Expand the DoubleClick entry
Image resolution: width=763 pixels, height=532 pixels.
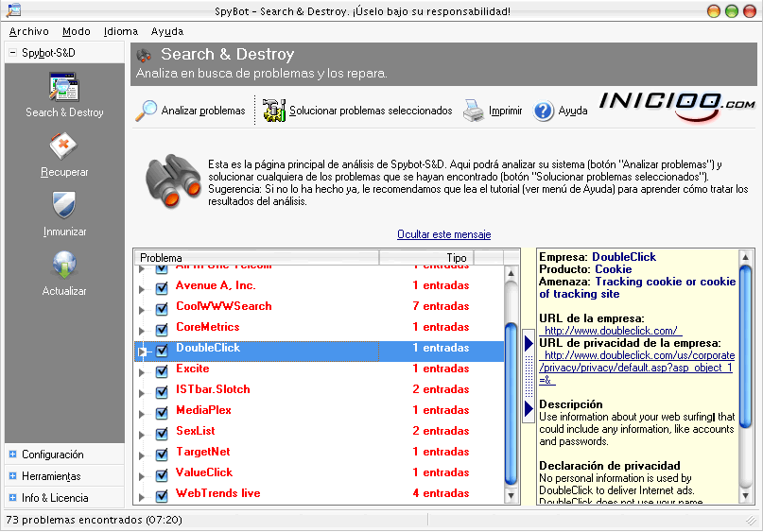(x=142, y=352)
